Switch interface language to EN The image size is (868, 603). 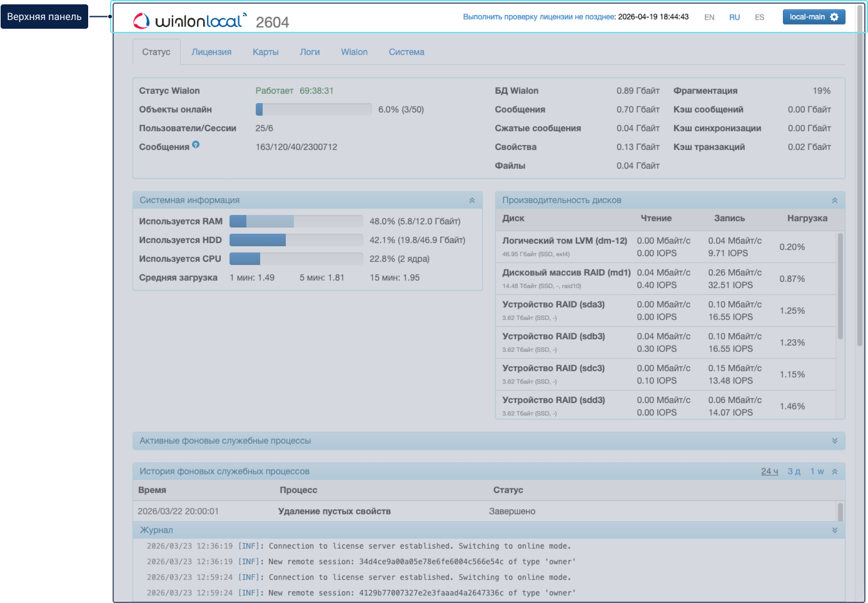[709, 17]
